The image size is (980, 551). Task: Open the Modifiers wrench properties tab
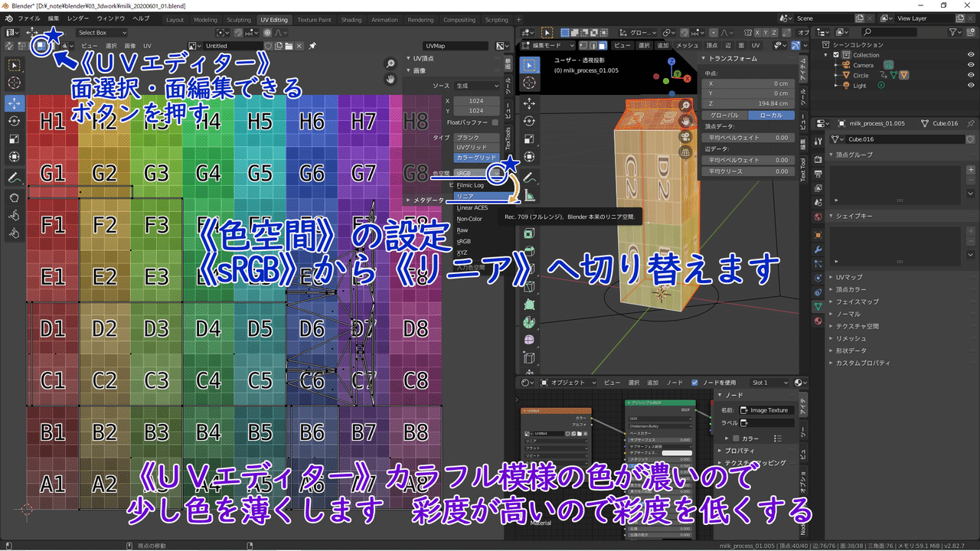(818, 250)
